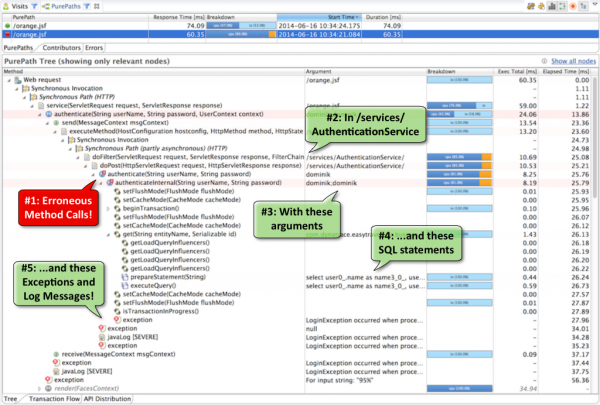Viewport: 600px width, 405px height.
Task: Sort by the Start Time column header
Action: coord(319,17)
